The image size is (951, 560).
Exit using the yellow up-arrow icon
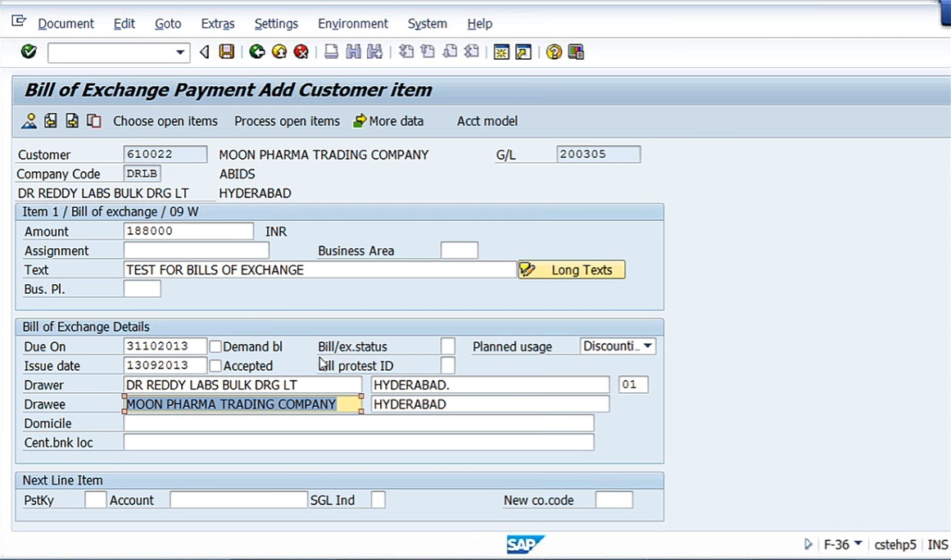pyautogui.click(x=279, y=52)
